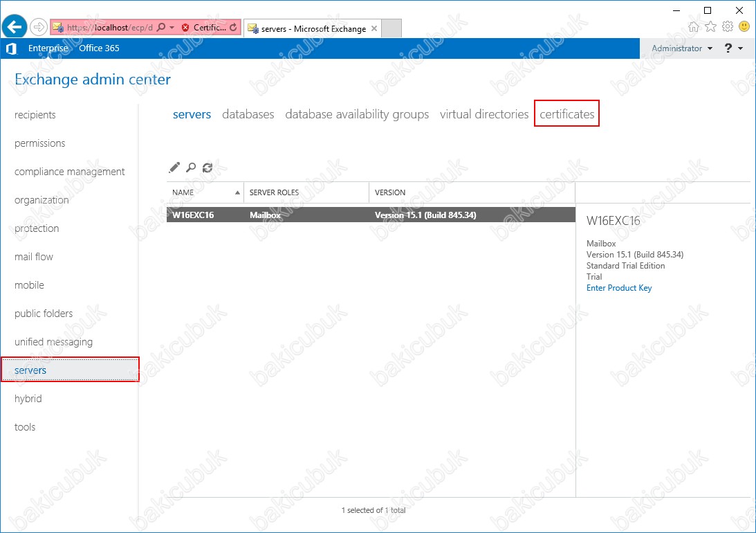Select the servers - Microsoft Exchange browser tab

click(x=313, y=28)
